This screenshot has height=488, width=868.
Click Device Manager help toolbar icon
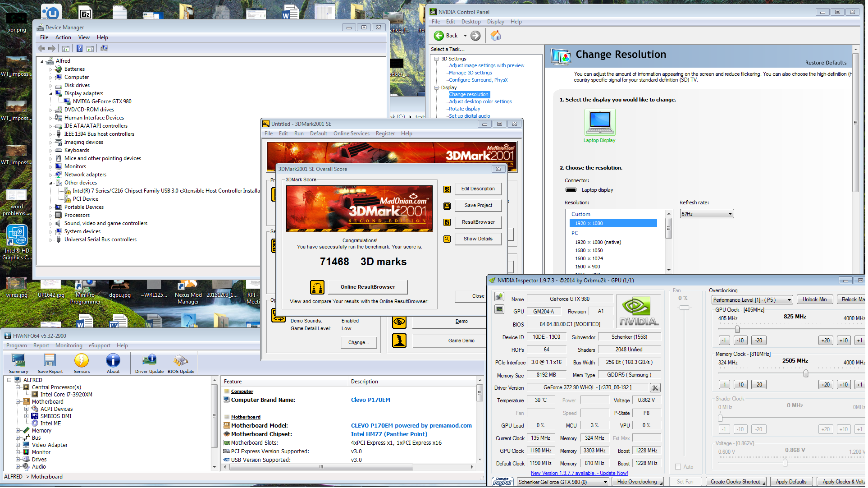click(79, 48)
